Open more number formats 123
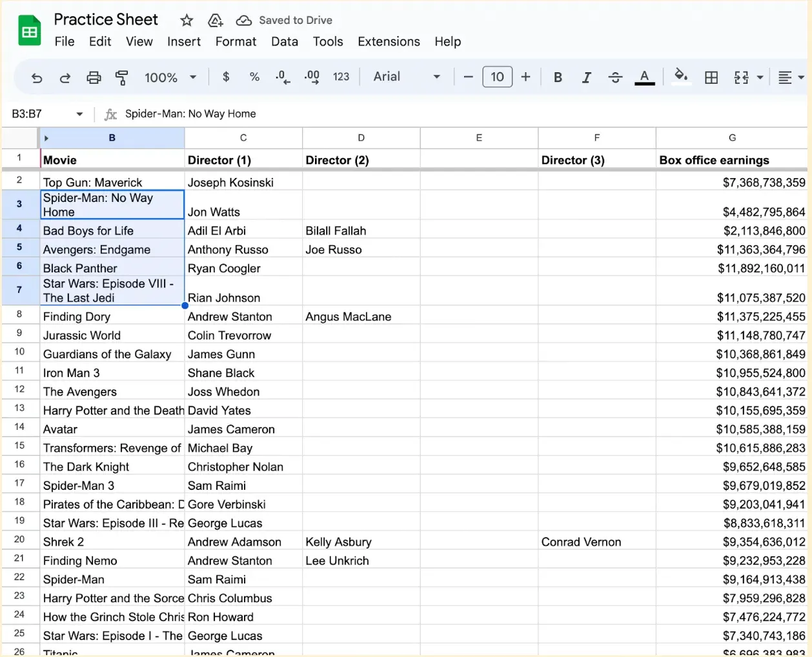This screenshot has height=657, width=812. [x=341, y=77]
